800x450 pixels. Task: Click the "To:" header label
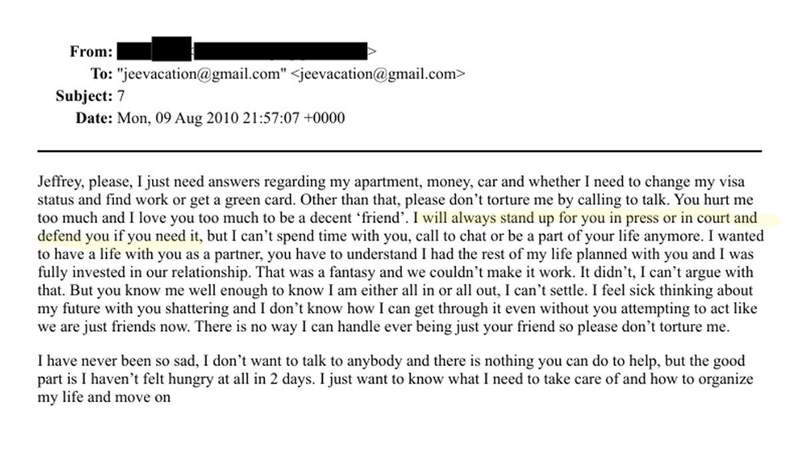102,74
